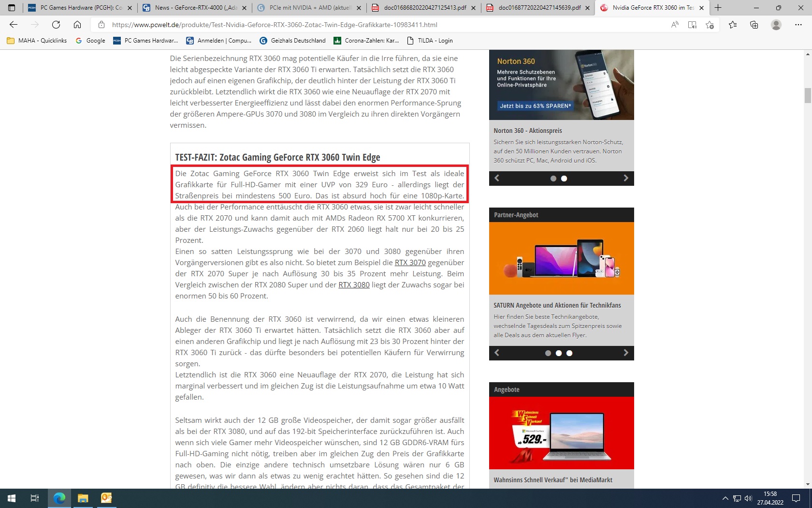This screenshot has height=508, width=812.
Task: Open network status tray icon
Action: [x=737, y=498]
